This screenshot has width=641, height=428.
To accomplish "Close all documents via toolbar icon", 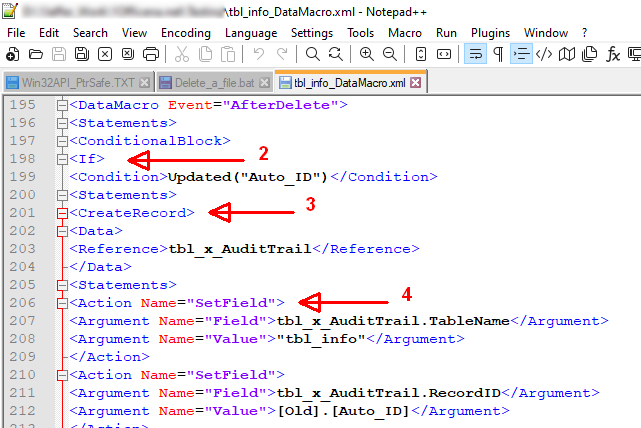I will (127, 54).
